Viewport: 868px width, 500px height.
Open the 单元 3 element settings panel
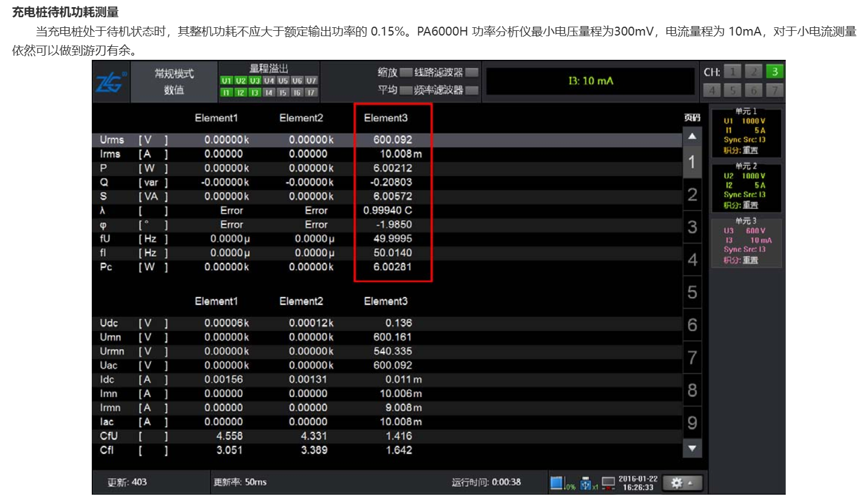tap(746, 242)
